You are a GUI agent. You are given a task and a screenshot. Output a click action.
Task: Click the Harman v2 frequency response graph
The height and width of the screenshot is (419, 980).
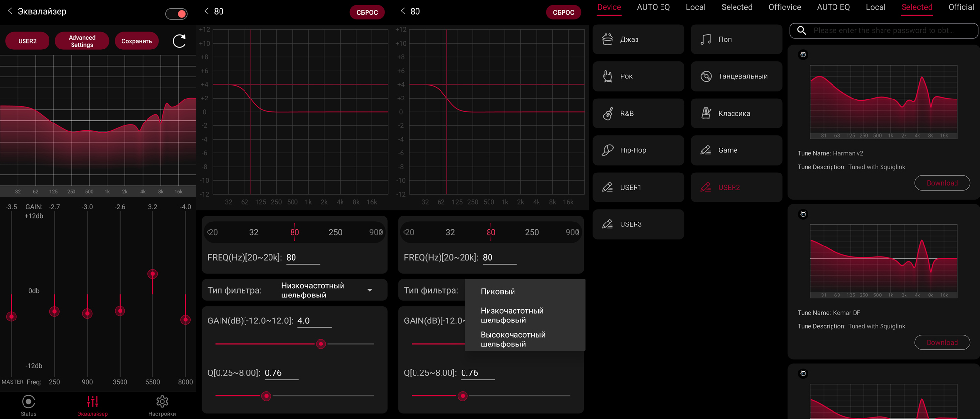point(883,102)
